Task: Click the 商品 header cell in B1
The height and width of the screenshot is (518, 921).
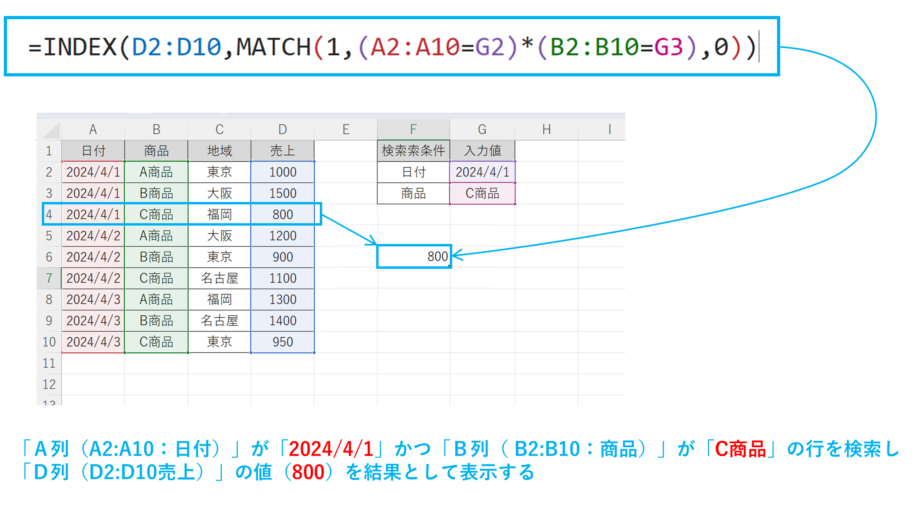Action: (x=156, y=151)
